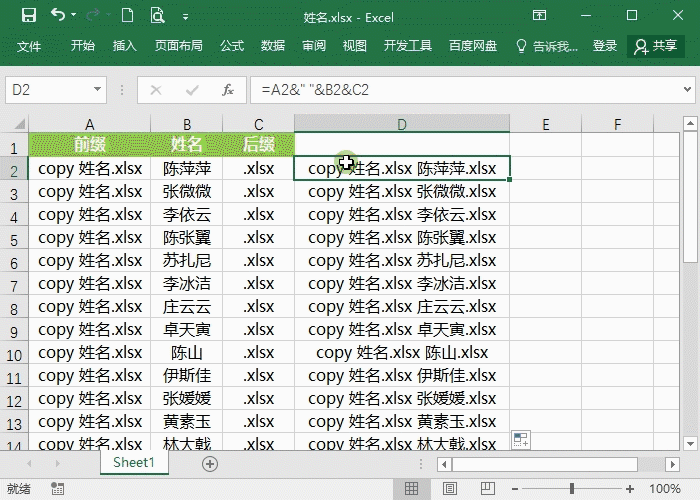Image resolution: width=700 pixels, height=500 pixels.
Task: Expand the formula bar with the chevron
Action: coord(688,90)
